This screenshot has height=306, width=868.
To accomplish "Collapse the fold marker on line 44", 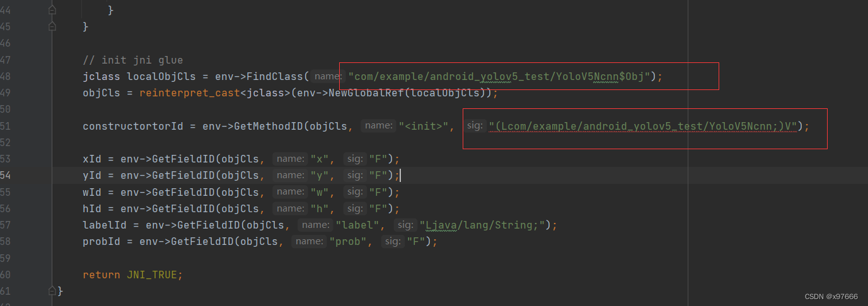I will 52,11.
